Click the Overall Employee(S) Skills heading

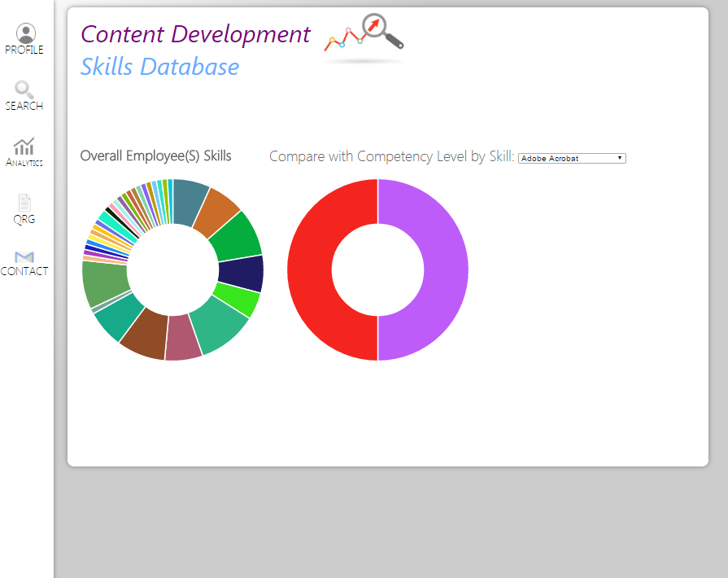pos(155,156)
